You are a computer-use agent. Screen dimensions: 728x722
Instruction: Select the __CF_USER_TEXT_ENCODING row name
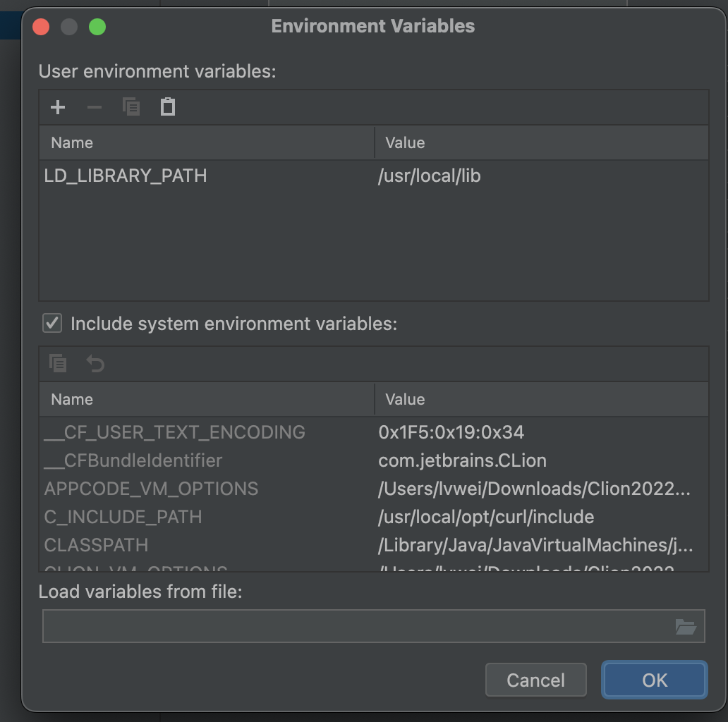pyautogui.click(x=174, y=432)
